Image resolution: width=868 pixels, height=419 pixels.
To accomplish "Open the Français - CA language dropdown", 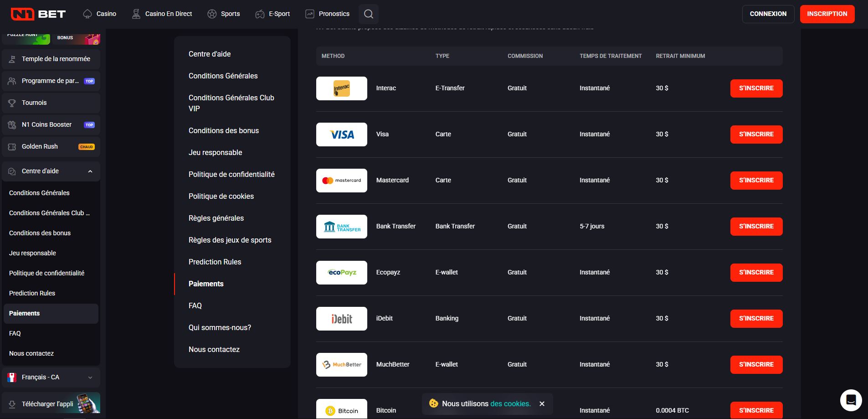I will tap(51, 378).
